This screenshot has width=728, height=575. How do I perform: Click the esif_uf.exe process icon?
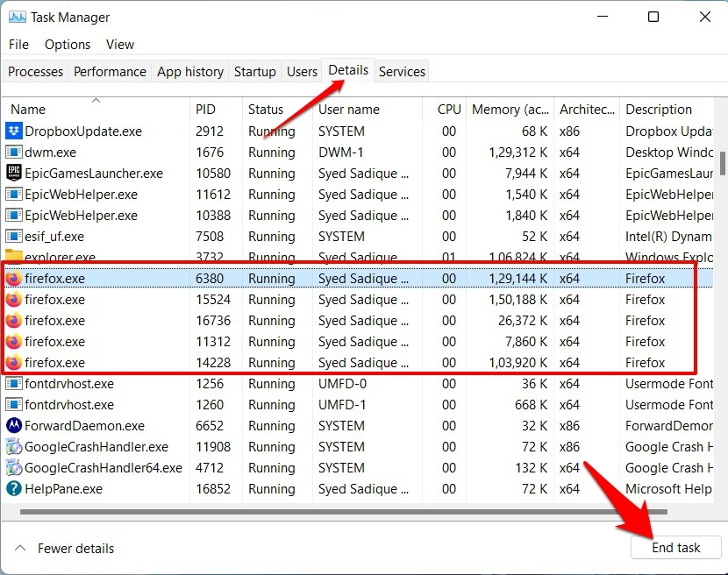point(14,237)
